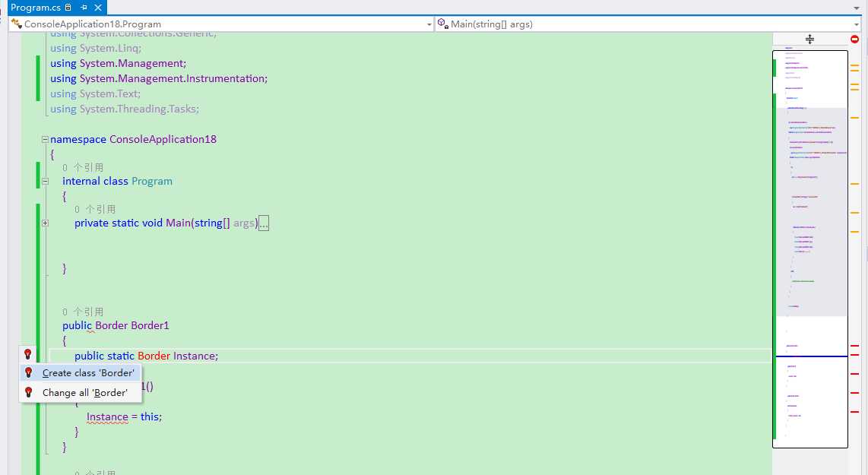This screenshot has height=475, width=868.
Task: Click the lightbulb quick-action icon in margin
Action: [27, 353]
